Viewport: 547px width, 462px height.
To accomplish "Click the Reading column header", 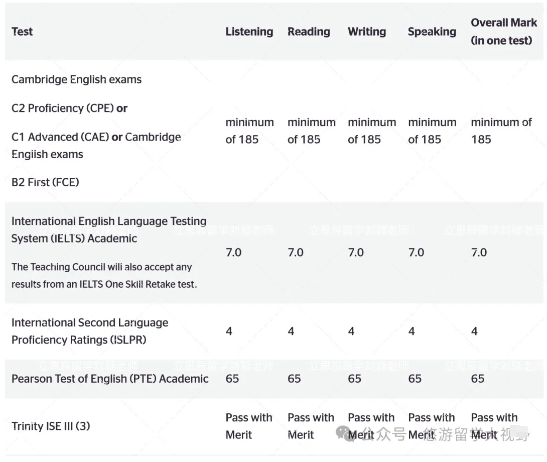I will click(309, 32).
